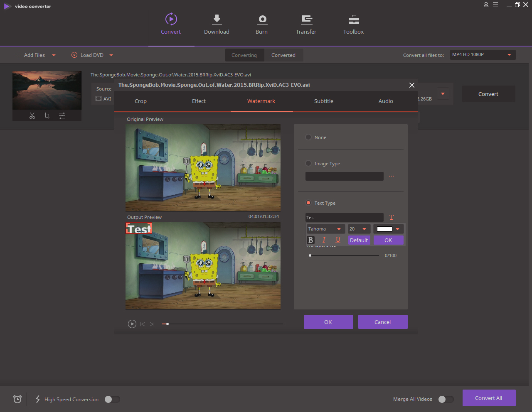Image resolution: width=532 pixels, height=412 pixels.
Task: Toggle italic watermark text
Action: tap(324, 240)
